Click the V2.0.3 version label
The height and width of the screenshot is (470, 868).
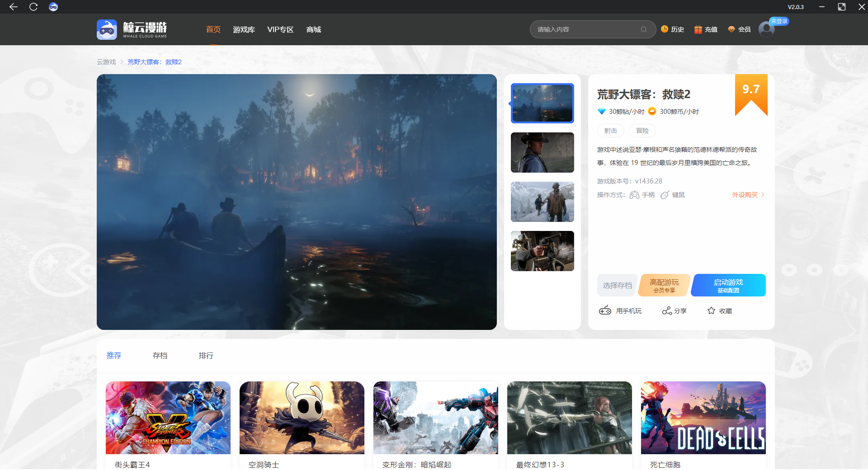tap(796, 7)
